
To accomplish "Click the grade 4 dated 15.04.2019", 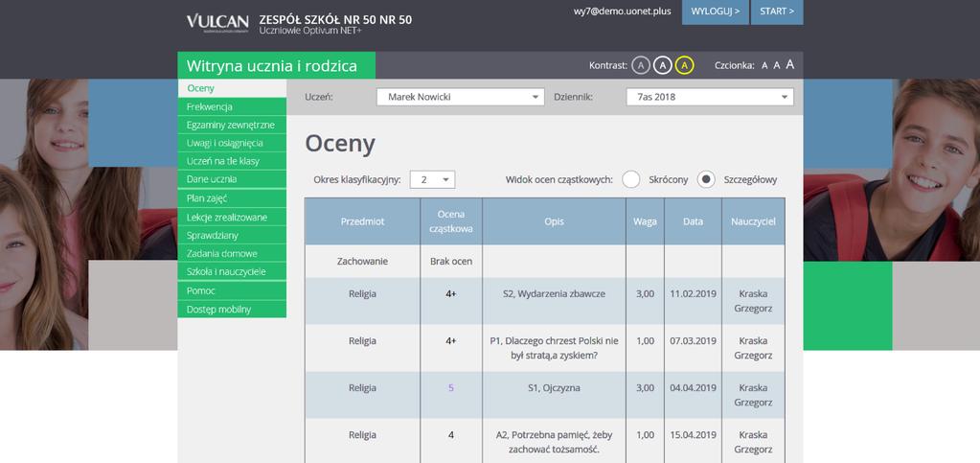I will pos(451,435).
